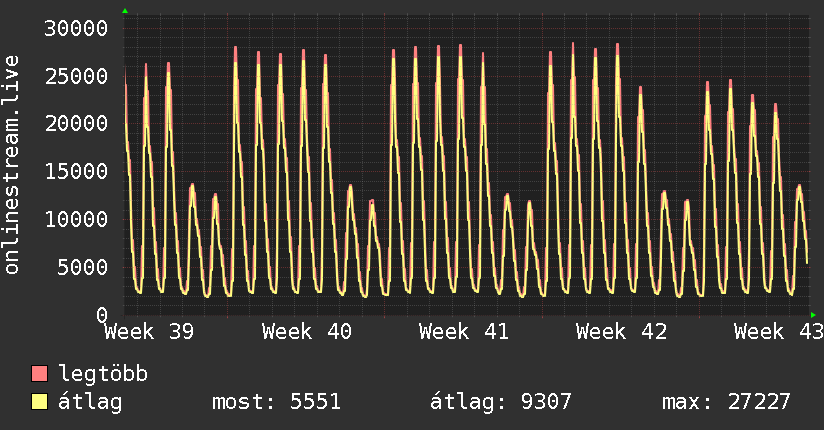Click the 20000 y-axis label
The image size is (824, 430).
76,124
